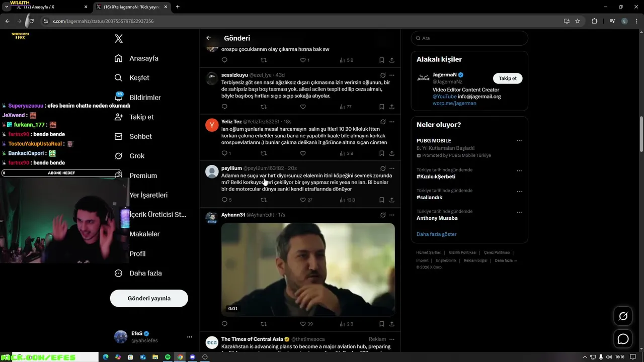Screen dimensions: 644x362
Task: Open the Chrome extensions puzzle icon
Action: click(x=594, y=21)
